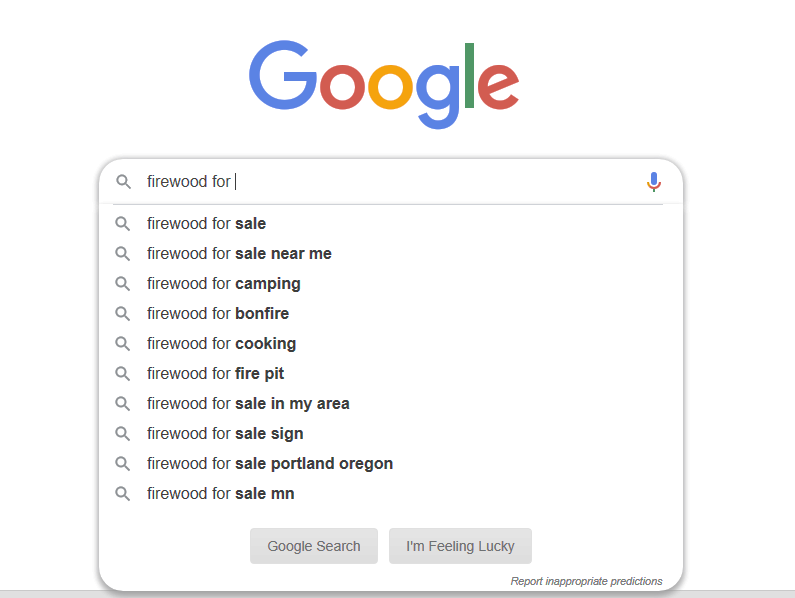Click the magnifier icon beside "firewood for cooking"

click(123, 344)
